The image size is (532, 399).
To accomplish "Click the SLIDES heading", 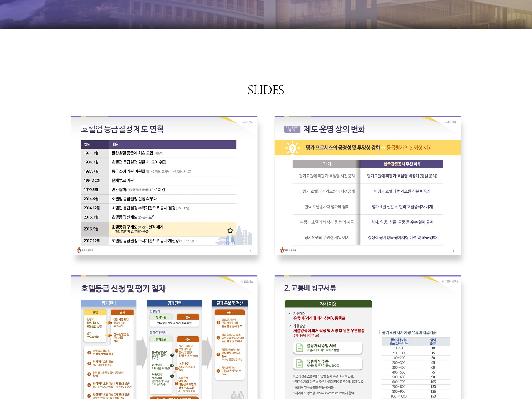I will point(266,90).
